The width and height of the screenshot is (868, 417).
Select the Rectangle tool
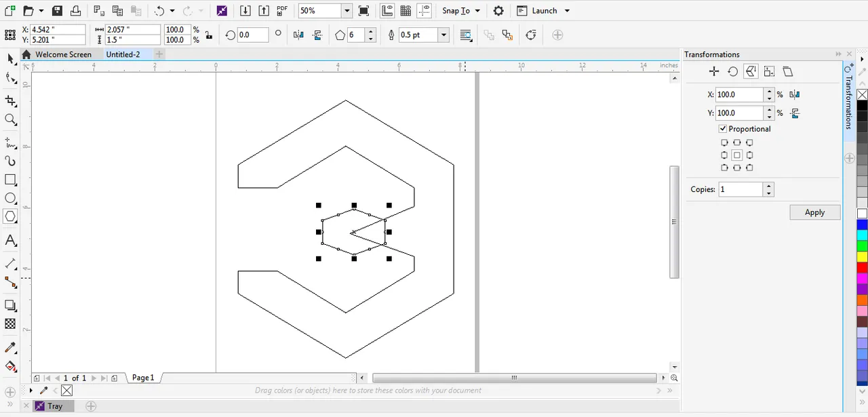pyautogui.click(x=11, y=180)
